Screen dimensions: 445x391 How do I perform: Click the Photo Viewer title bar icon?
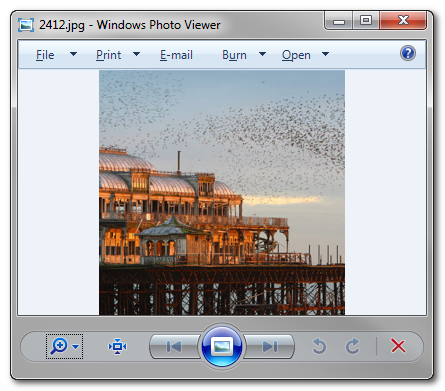pyautogui.click(x=26, y=25)
